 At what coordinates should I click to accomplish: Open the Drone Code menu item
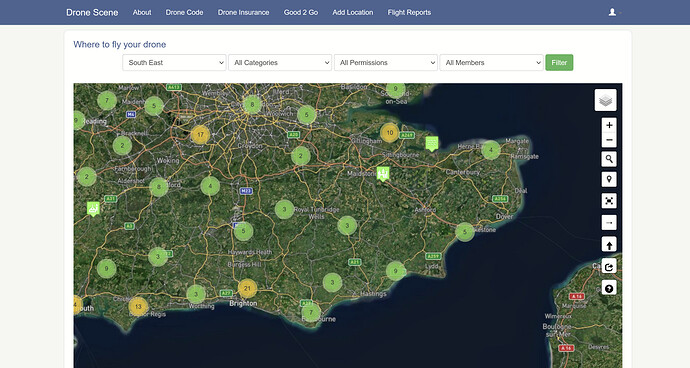[x=184, y=12]
